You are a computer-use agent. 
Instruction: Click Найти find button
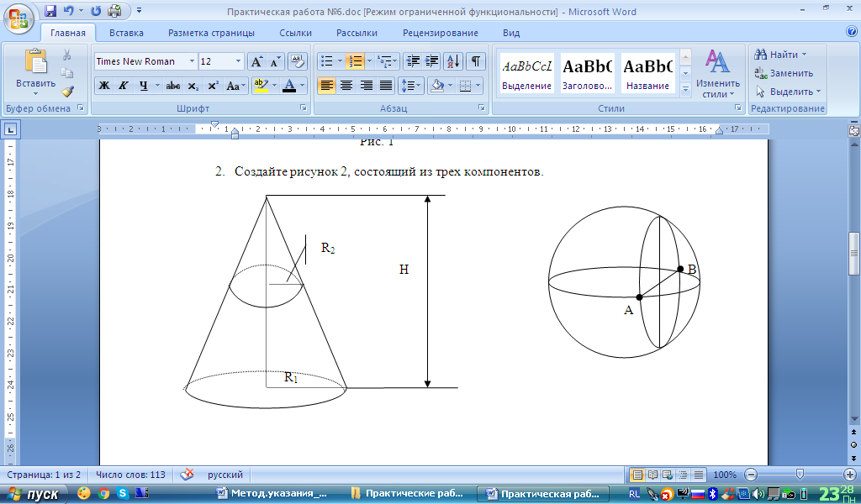click(x=779, y=55)
